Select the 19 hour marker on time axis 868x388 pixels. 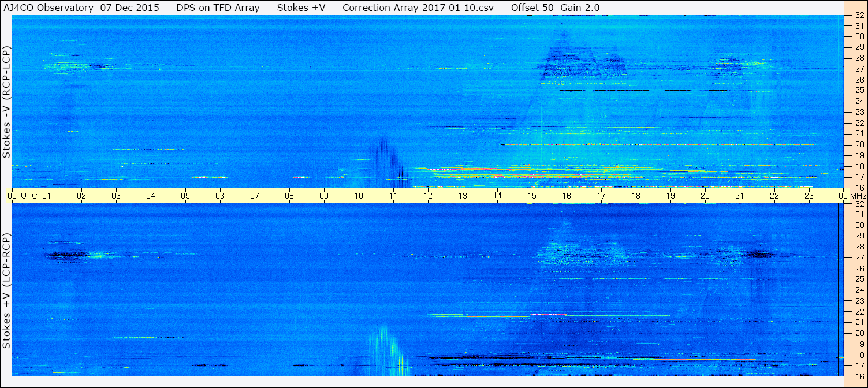[x=670, y=196]
